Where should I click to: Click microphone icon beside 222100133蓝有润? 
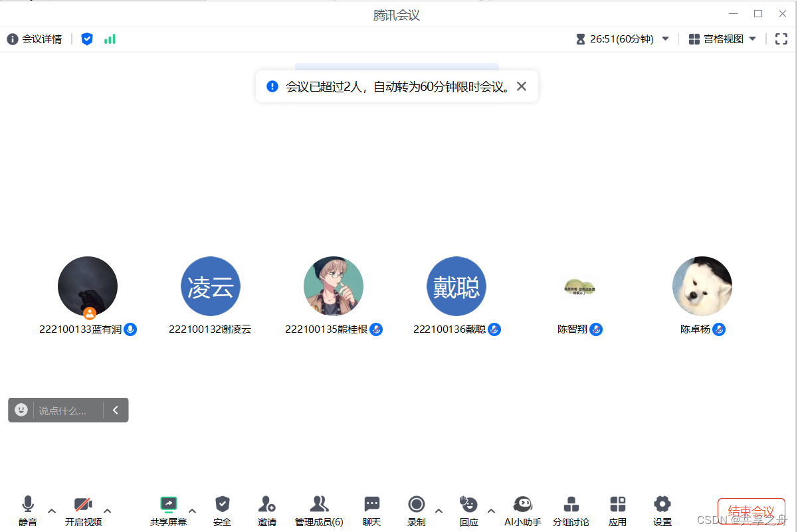coord(130,329)
